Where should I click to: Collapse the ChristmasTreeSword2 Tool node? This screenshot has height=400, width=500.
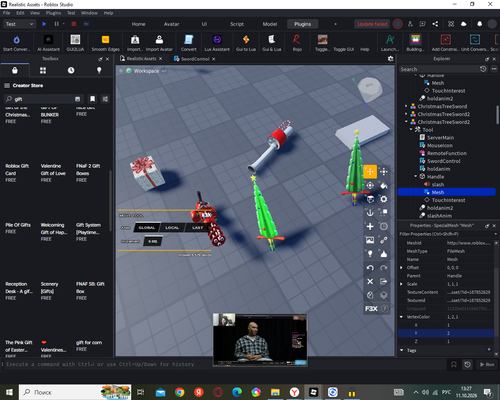point(411,130)
